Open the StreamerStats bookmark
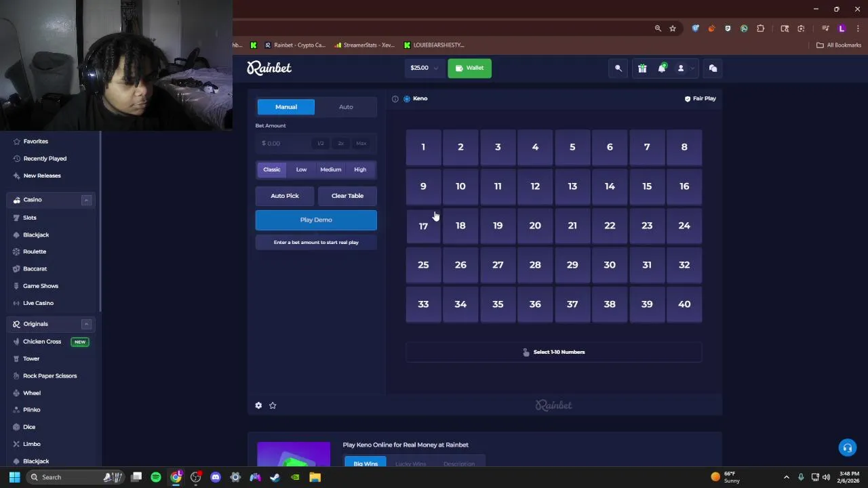This screenshot has width=868, height=488. 364,45
